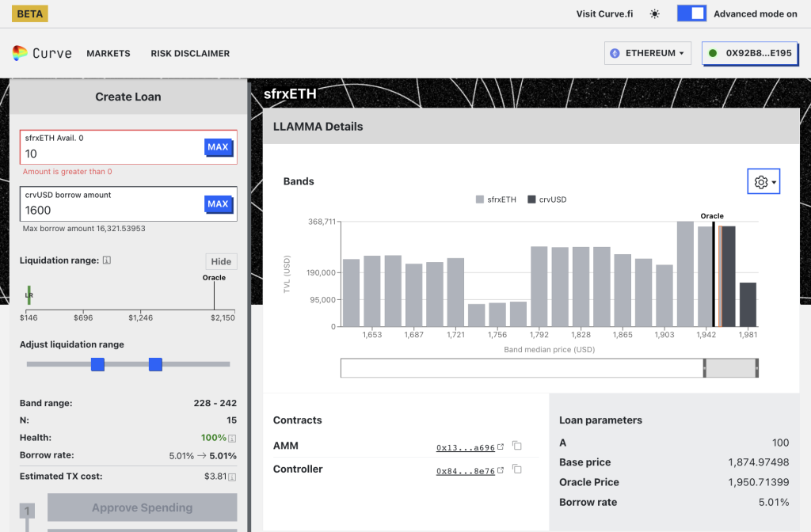Click MAX for sfrxETH collateral
811x532 pixels.
pos(219,146)
